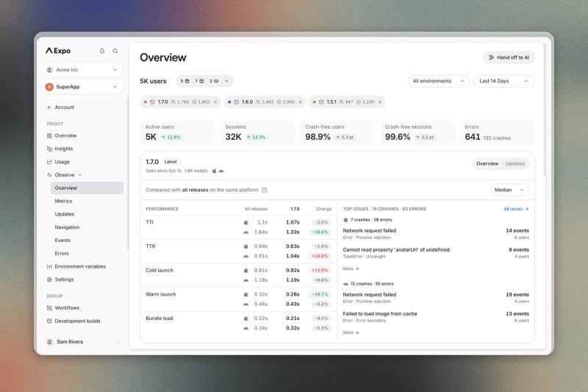Image resolution: width=588 pixels, height=392 pixels.
Task: Open All issues link
Action: (516, 209)
